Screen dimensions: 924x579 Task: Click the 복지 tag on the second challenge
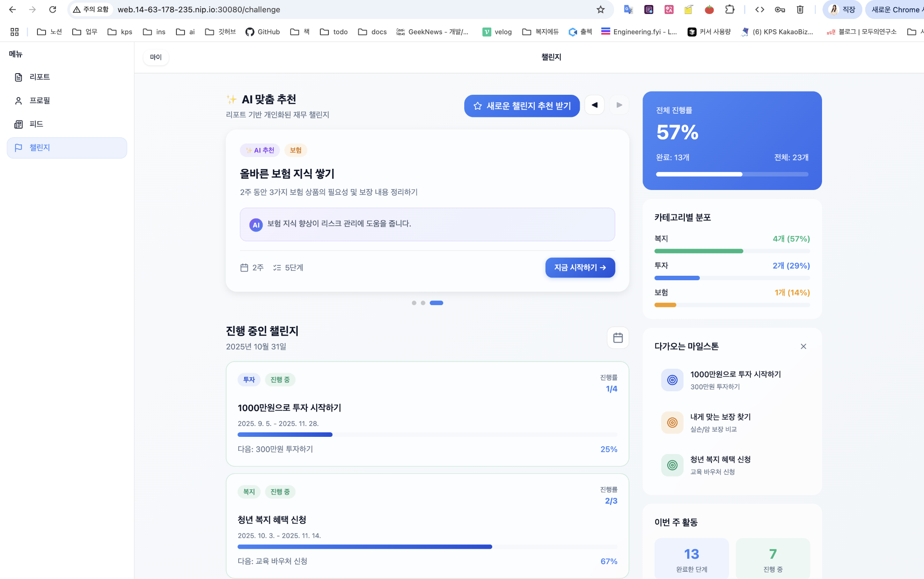point(249,492)
